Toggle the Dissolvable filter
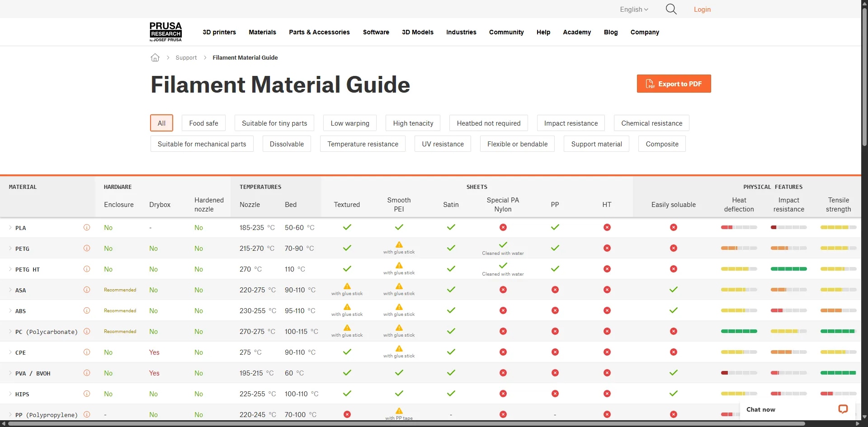This screenshot has height=427, width=868. (287, 144)
